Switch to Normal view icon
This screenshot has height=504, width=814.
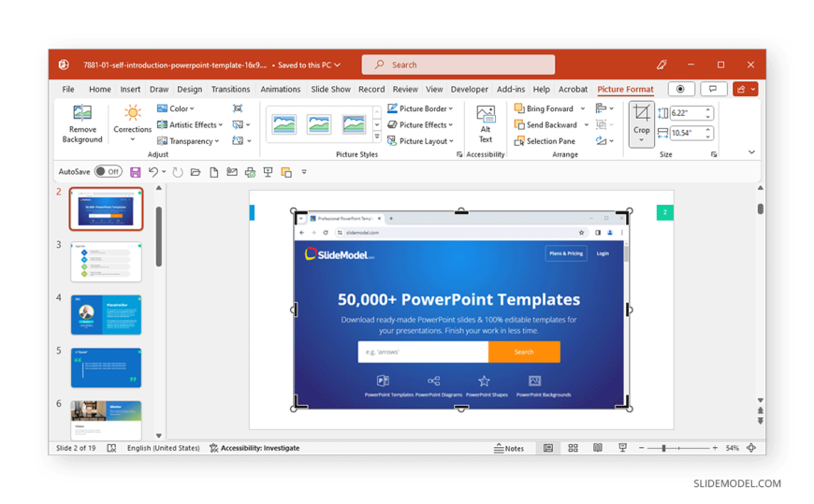[x=547, y=448]
